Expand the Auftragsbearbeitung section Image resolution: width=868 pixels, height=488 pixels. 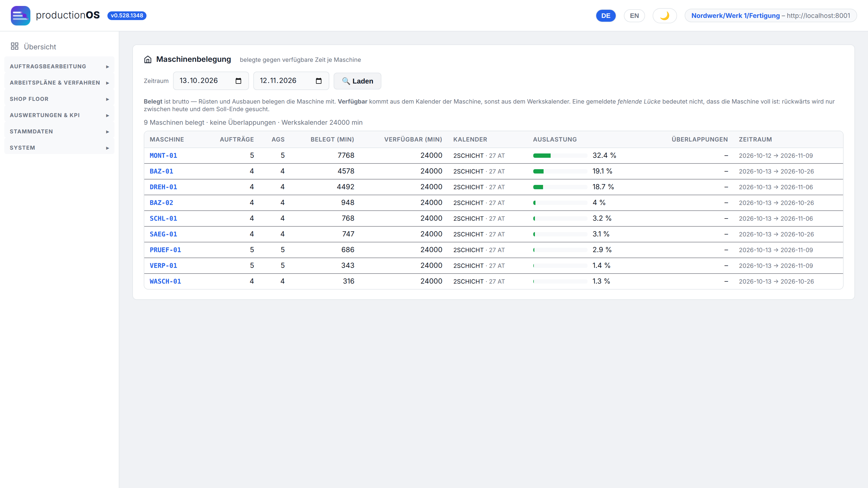pyautogui.click(x=59, y=66)
